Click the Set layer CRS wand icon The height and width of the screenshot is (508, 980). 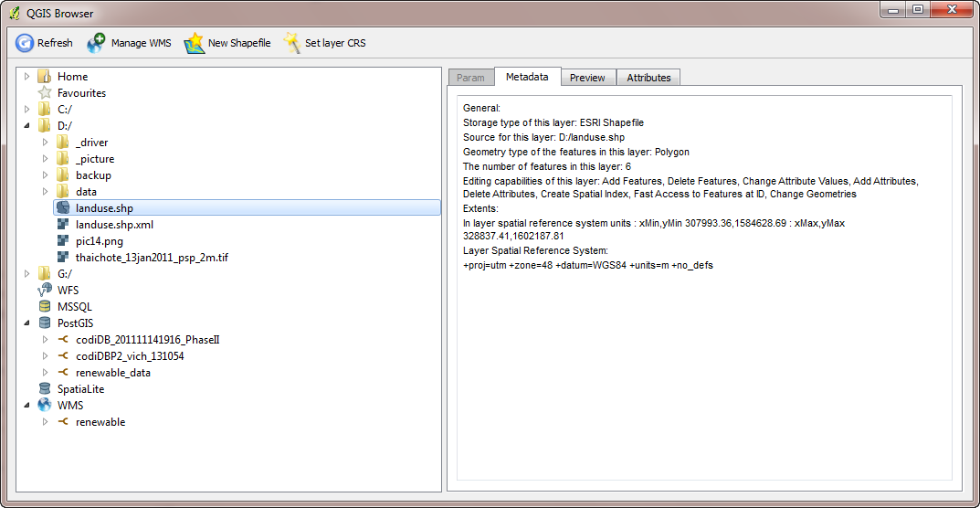(x=291, y=43)
